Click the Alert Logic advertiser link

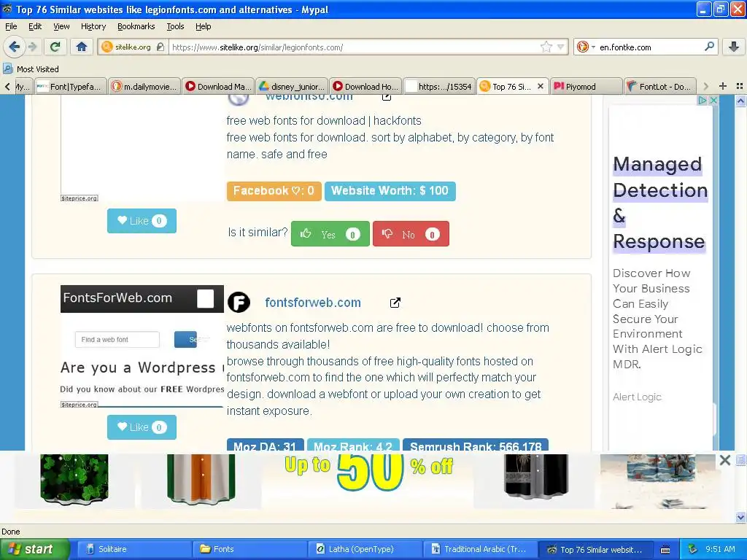[637, 397]
